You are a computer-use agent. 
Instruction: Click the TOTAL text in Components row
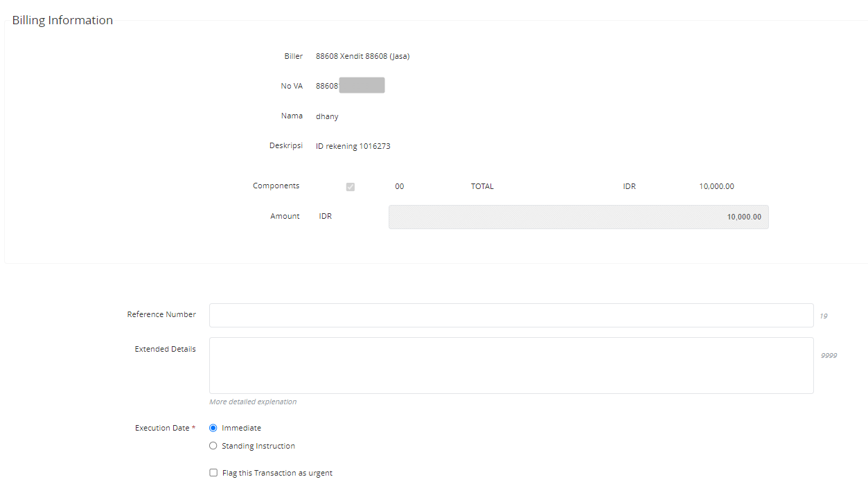(x=482, y=186)
